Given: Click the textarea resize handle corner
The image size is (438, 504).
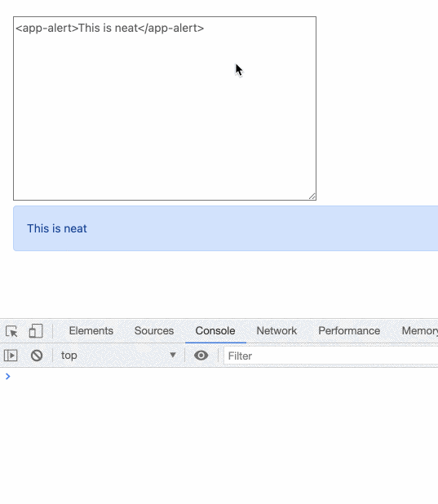Looking at the screenshot, I should 312,196.
